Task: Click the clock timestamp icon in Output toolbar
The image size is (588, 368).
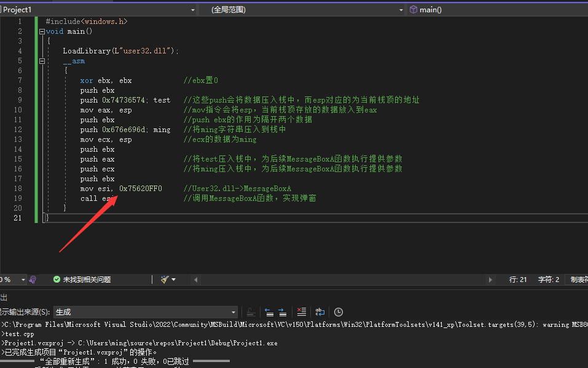Action: [x=338, y=312]
